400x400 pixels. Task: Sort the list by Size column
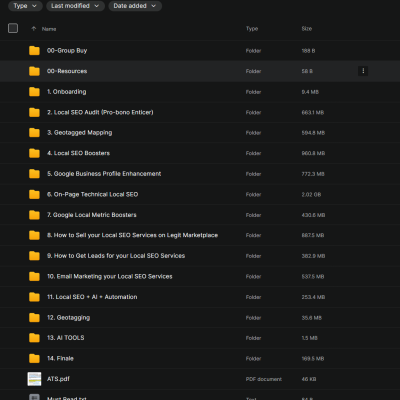pos(307,29)
